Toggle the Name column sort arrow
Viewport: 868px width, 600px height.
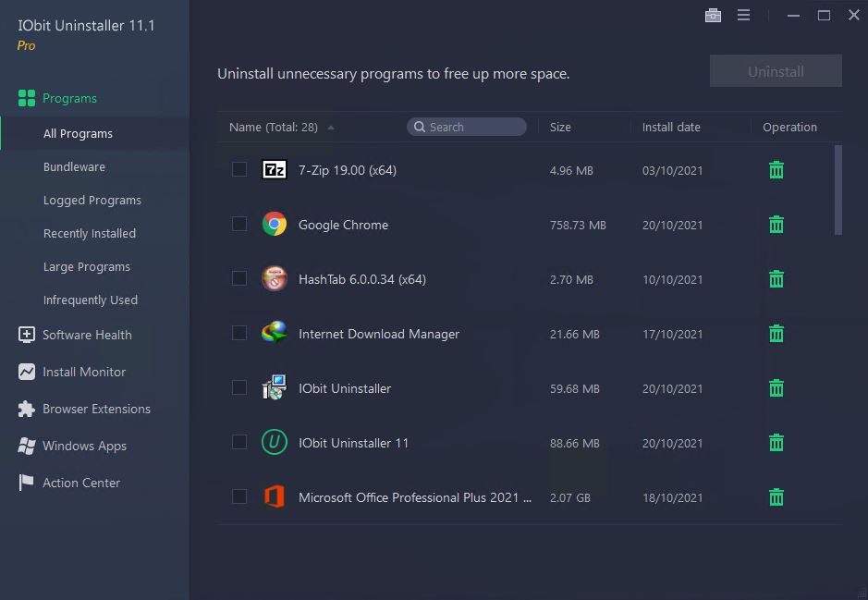click(x=331, y=128)
